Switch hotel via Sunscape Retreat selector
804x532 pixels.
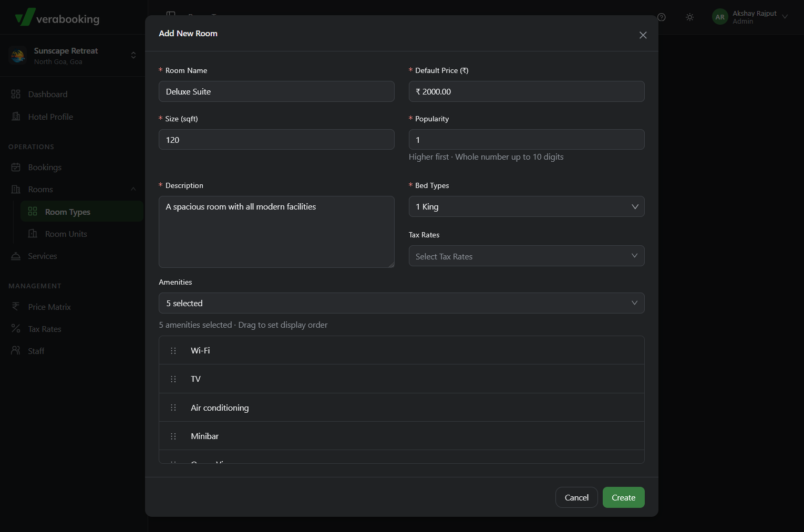(74, 55)
